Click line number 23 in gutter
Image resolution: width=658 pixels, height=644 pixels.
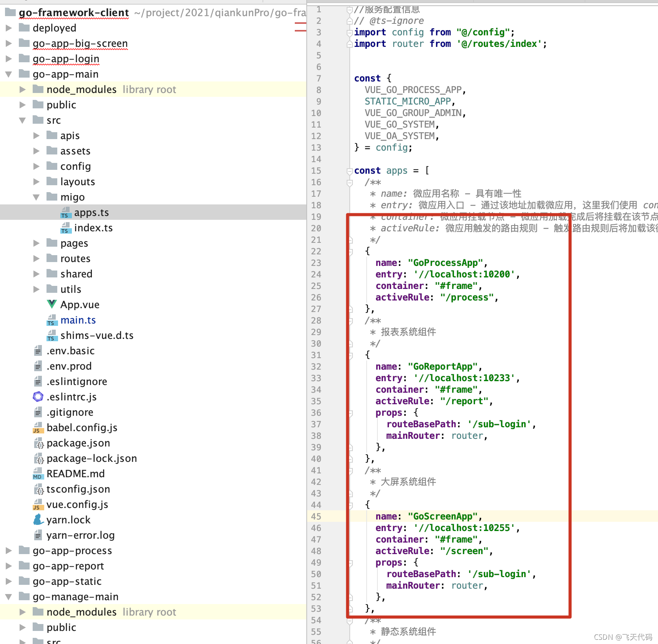click(316, 263)
